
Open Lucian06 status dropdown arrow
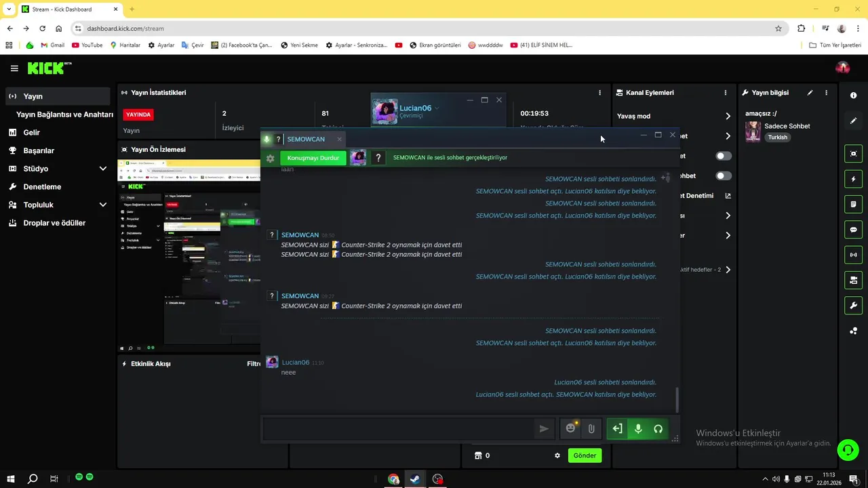[437, 108]
